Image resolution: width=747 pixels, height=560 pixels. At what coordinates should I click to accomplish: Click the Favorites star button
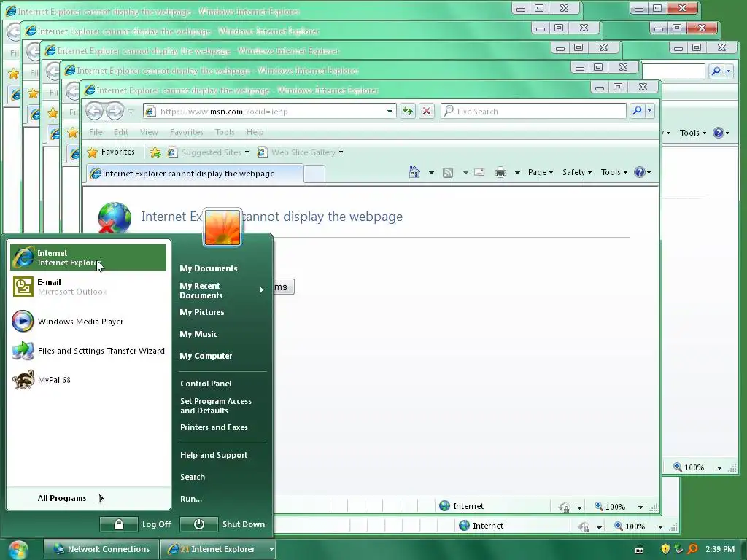(111, 152)
